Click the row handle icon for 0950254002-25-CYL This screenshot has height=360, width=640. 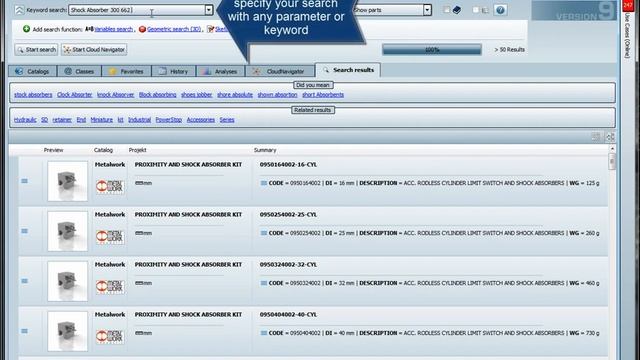(24, 231)
